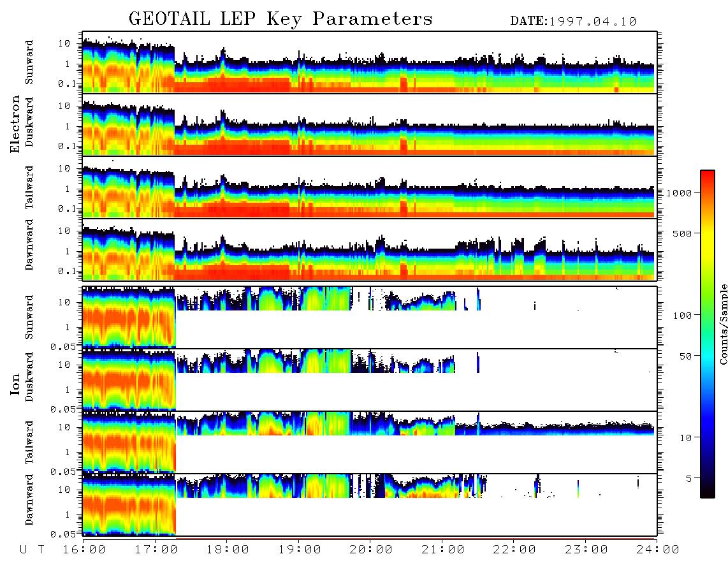
Task: Click the color bar's 5 tick label
Action: [688, 479]
